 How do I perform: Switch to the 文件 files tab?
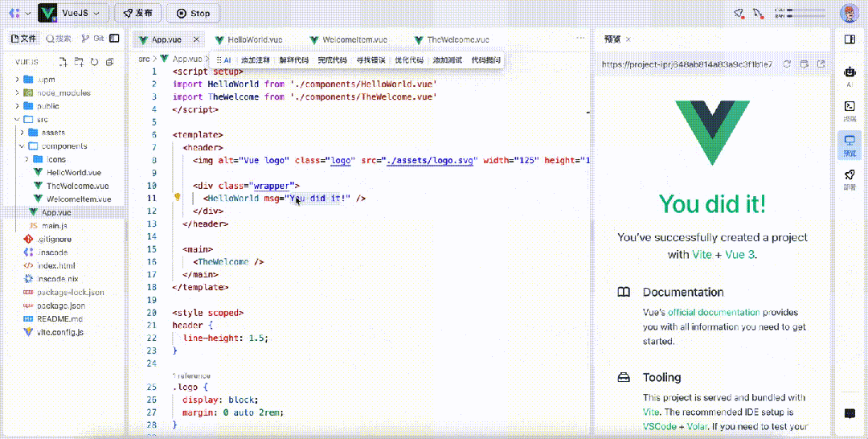point(24,39)
